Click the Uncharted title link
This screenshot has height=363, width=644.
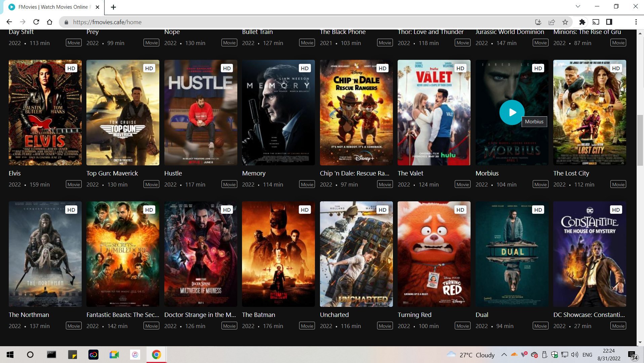[x=334, y=315]
